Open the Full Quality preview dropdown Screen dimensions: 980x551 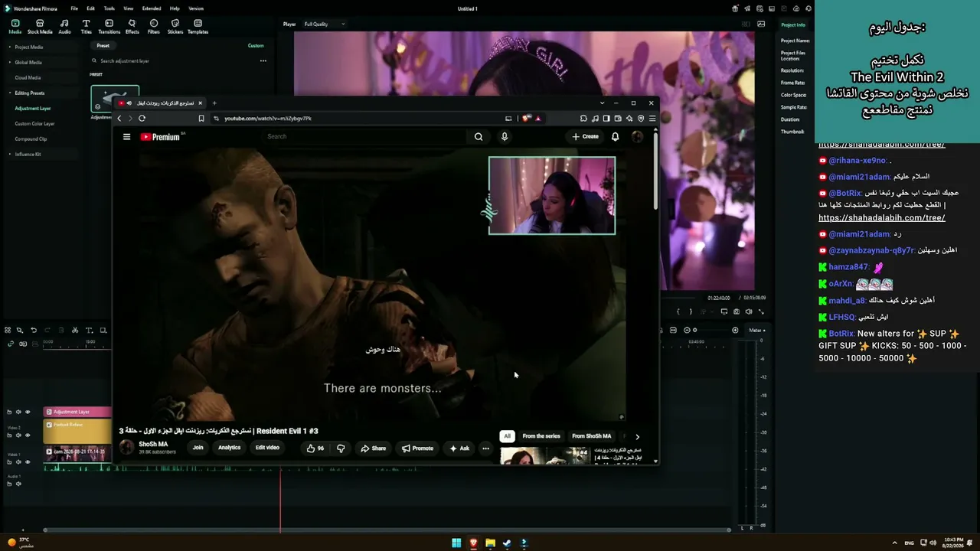click(x=325, y=24)
